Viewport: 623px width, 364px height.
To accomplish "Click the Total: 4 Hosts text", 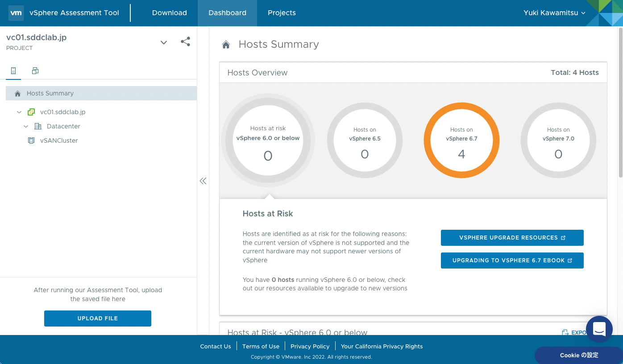I will pos(575,73).
